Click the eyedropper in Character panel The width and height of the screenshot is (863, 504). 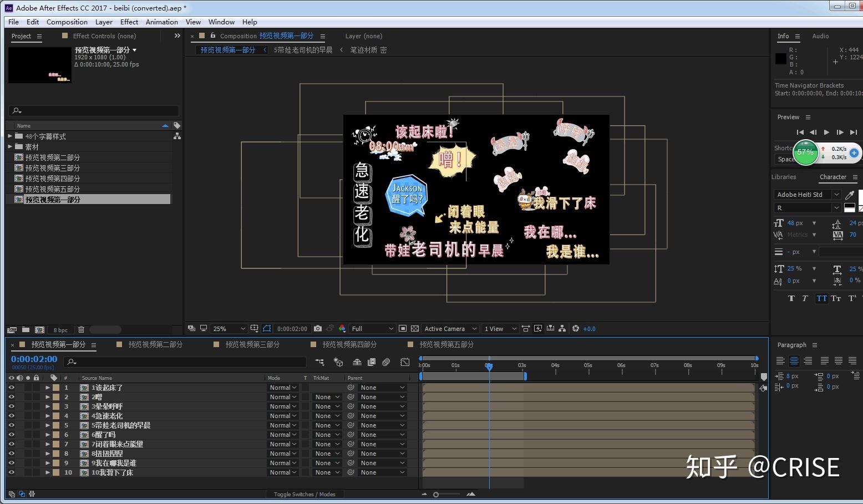(x=849, y=195)
